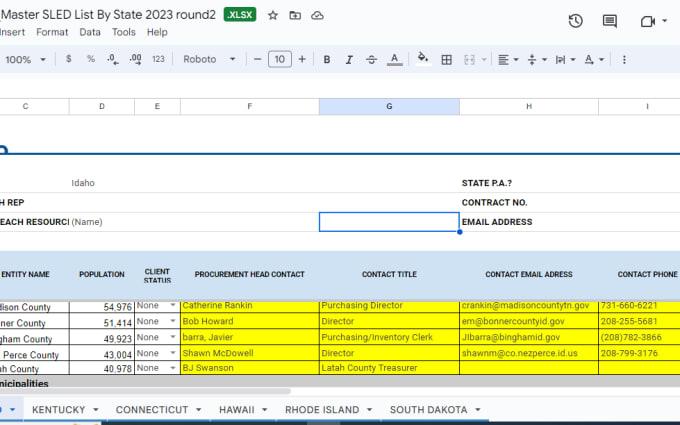
Task: Select the Catherine Rankin cell
Action: pos(249,305)
